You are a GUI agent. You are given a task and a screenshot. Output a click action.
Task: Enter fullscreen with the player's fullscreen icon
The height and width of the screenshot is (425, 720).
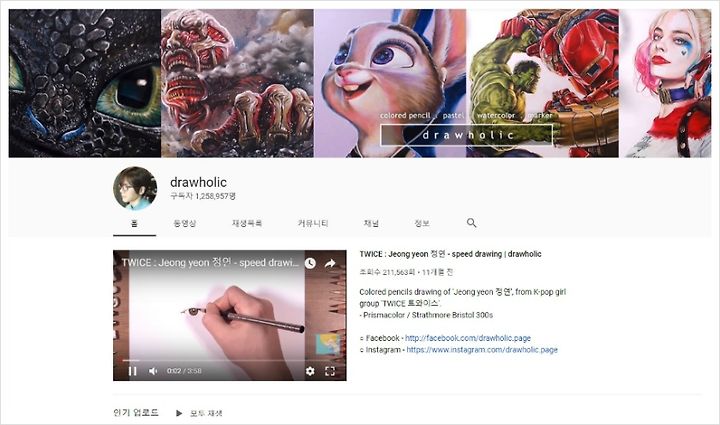(x=330, y=371)
